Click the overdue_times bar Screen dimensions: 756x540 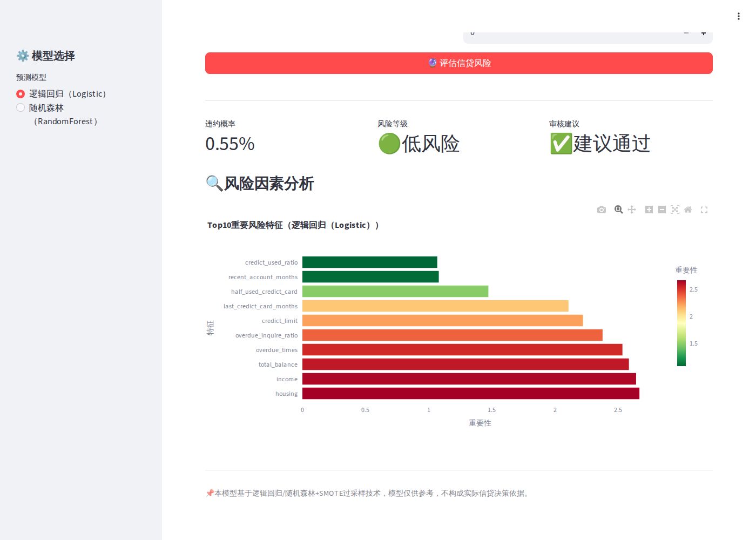click(462, 350)
